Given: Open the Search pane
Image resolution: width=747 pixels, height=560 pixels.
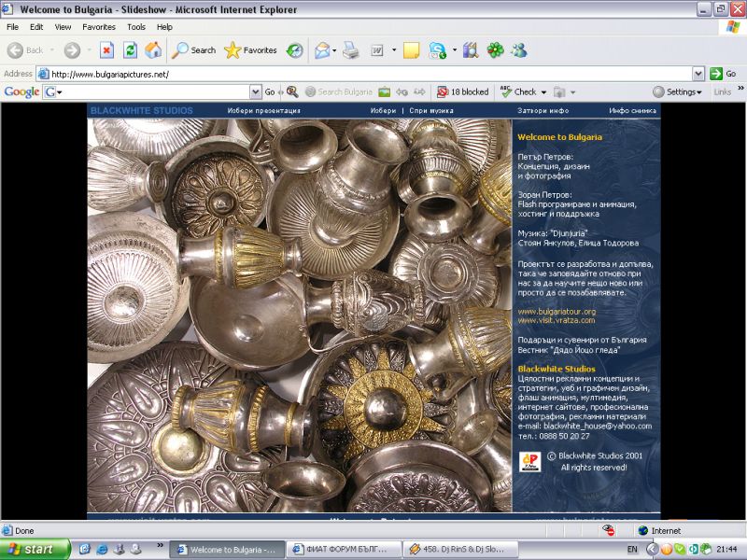Looking at the screenshot, I should tap(193, 50).
